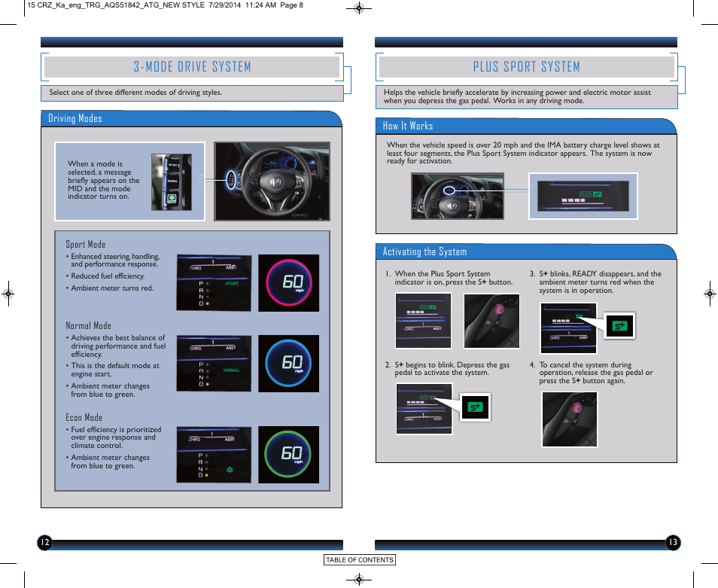718x588 pixels.
Task: Click the Sport Mode heading
Action: [86, 245]
